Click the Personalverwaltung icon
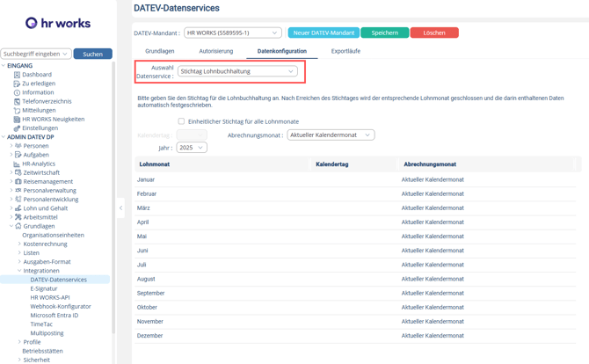 tap(18, 191)
